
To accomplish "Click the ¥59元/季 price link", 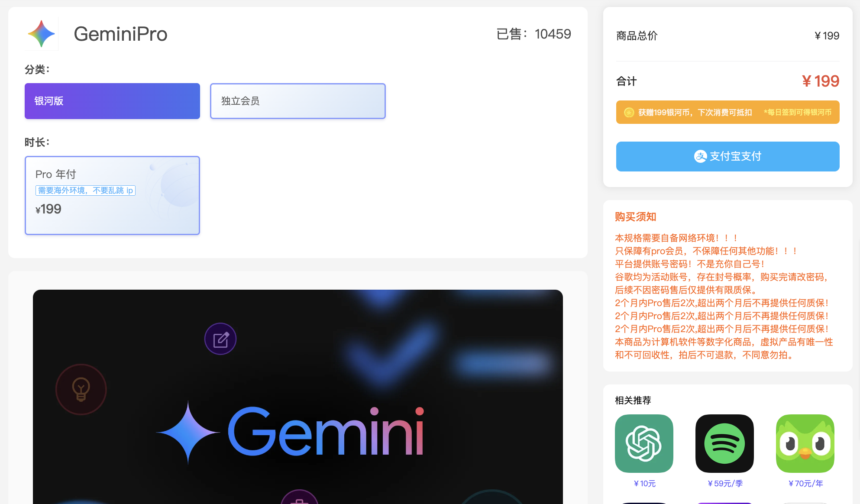I will pos(725,484).
